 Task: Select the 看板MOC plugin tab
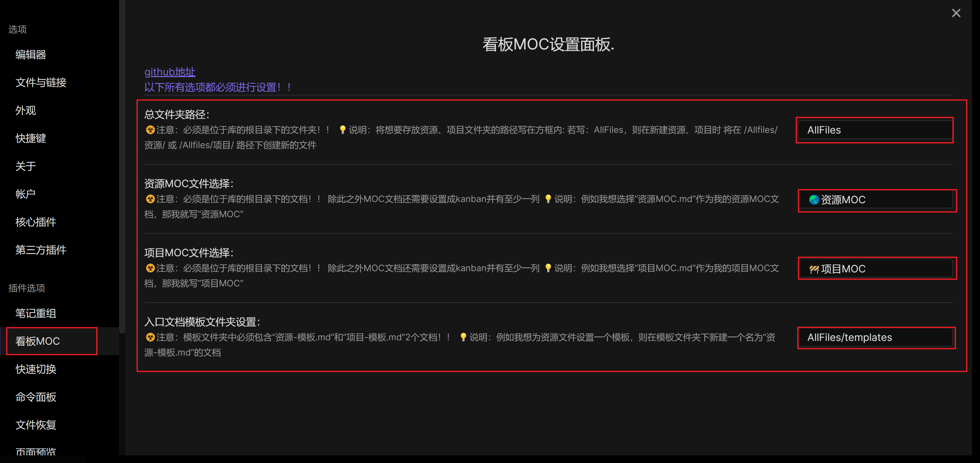38,341
